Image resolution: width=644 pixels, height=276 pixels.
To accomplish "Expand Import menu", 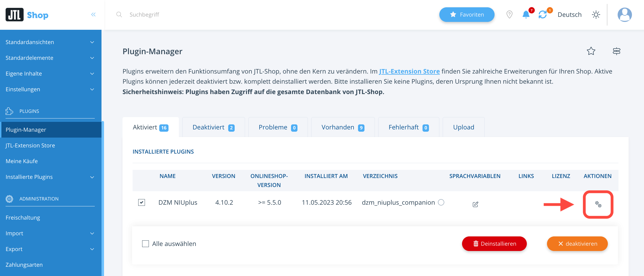I will [x=51, y=233].
